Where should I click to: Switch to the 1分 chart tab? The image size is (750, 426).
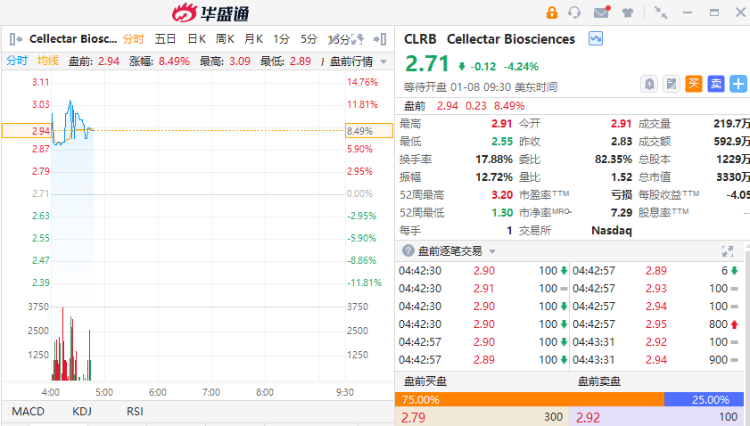coord(282,39)
